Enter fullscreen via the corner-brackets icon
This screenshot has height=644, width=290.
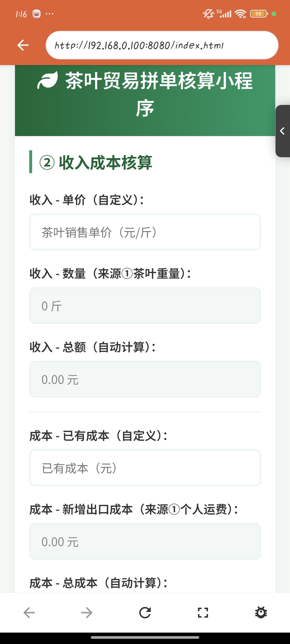coord(203,612)
